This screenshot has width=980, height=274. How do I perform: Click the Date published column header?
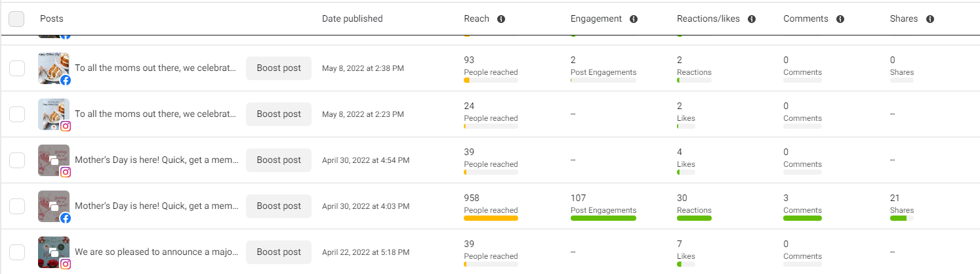[352, 19]
